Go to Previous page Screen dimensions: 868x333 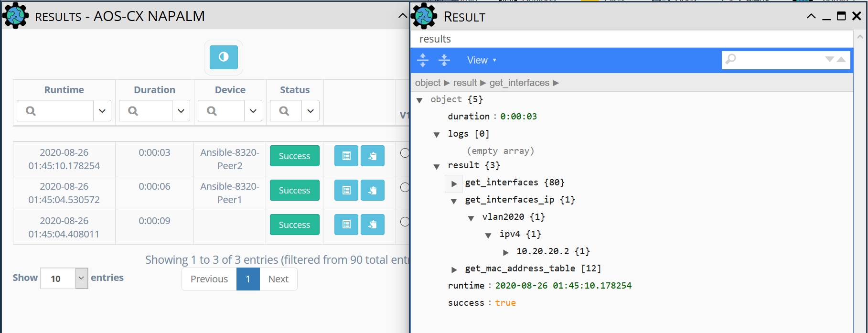pyautogui.click(x=209, y=279)
